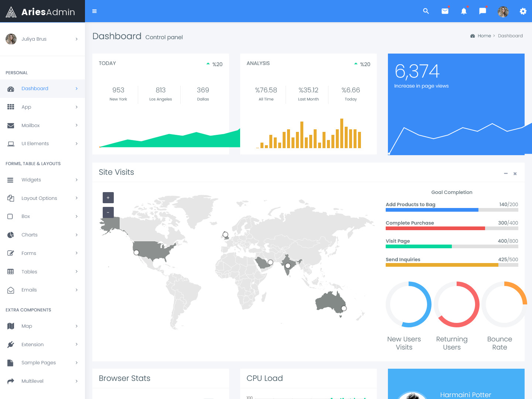
Task: Open the Extension menu item
Action: [42, 344]
